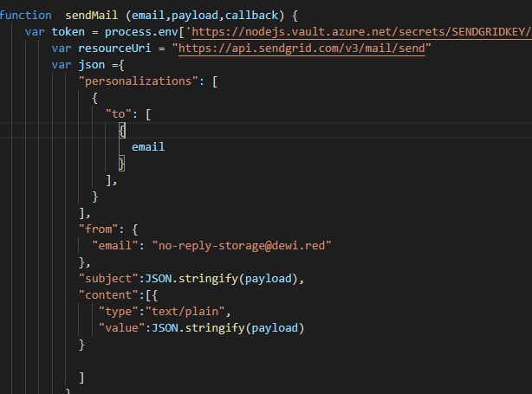Click the no-reply-storage@dewi.red string
The width and height of the screenshot is (532, 394).
(242, 245)
